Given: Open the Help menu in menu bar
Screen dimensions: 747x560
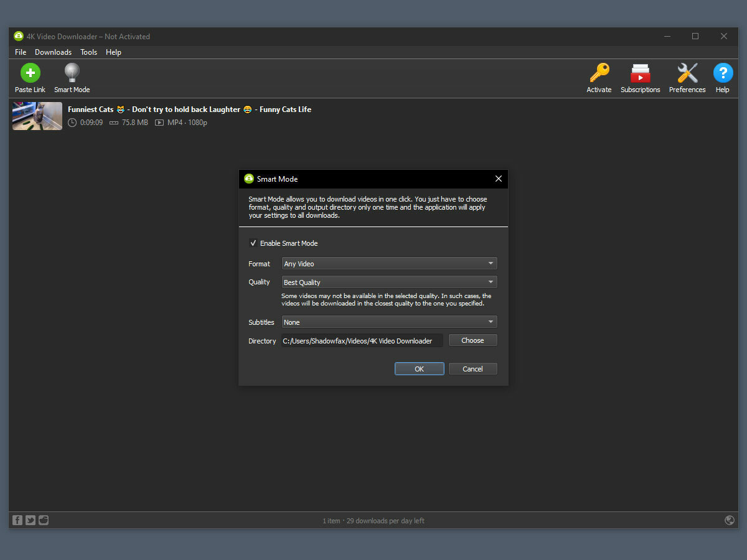Looking at the screenshot, I should 113,52.
